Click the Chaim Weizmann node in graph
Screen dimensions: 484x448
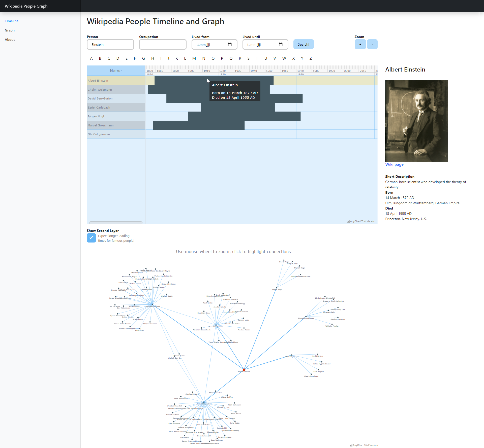[x=204, y=402]
